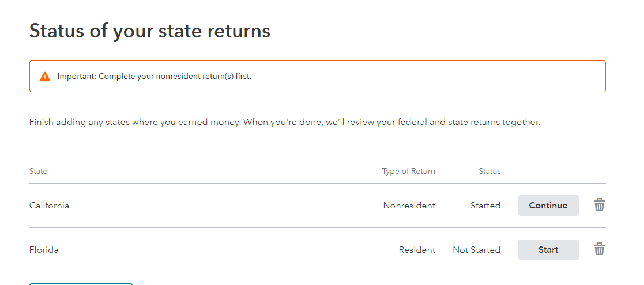Start the Florida resident return

tap(548, 250)
